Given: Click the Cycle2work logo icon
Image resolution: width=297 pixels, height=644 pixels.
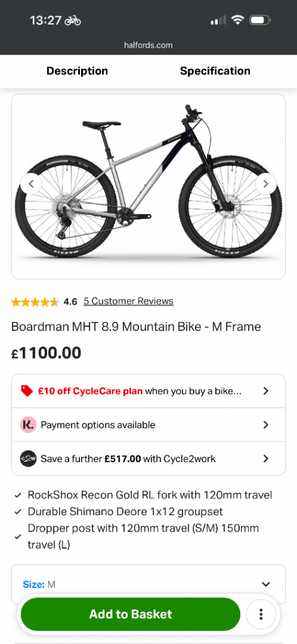Looking at the screenshot, I should click(x=28, y=458).
